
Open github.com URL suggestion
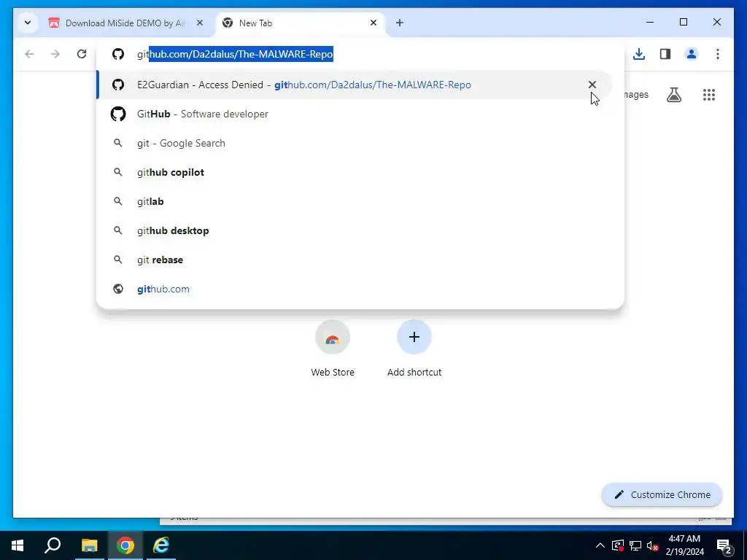click(x=355, y=289)
